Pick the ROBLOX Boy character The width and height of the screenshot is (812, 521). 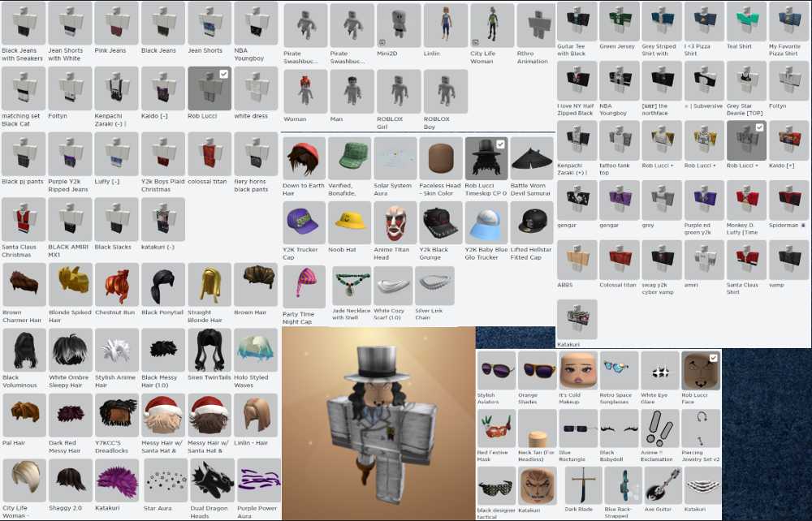coord(445,91)
